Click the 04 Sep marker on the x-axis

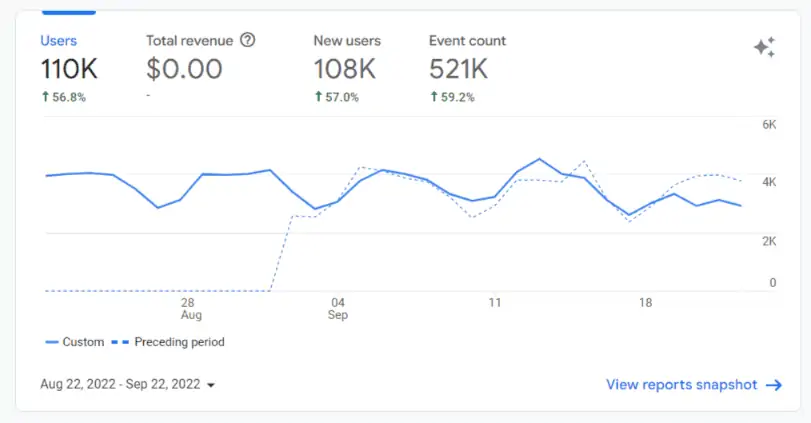(x=338, y=308)
